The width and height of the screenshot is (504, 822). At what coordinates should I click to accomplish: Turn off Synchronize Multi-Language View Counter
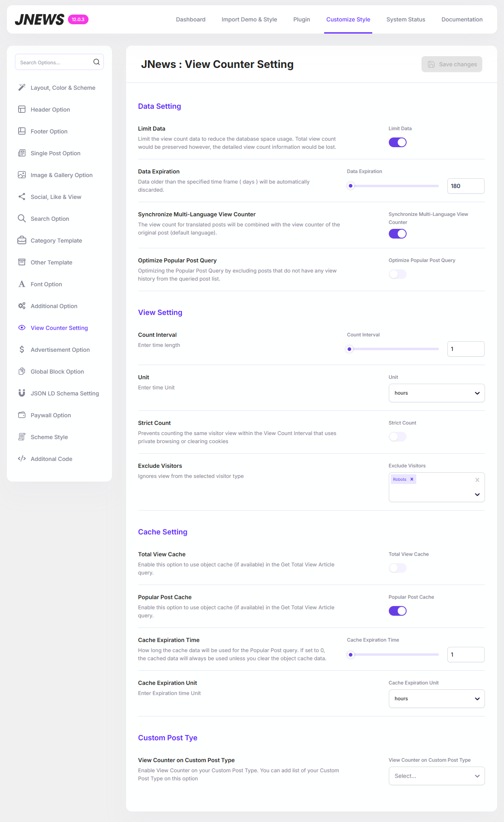(x=398, y=234)
